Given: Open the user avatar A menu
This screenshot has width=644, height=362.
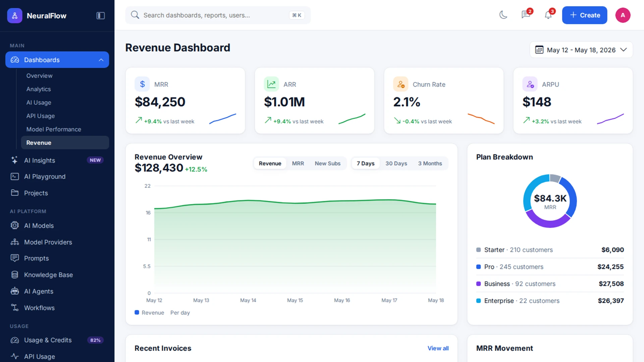Looking at the screenshot, I should (623, 15).
